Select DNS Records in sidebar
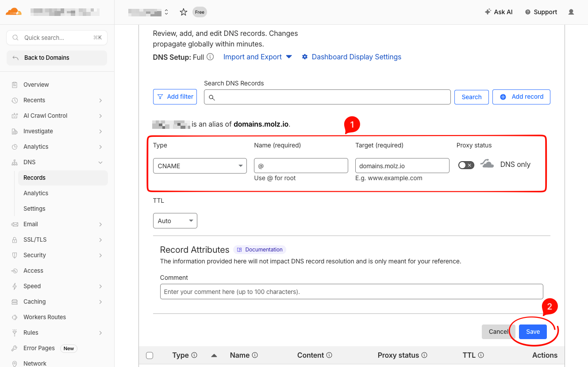 point(62,178)
